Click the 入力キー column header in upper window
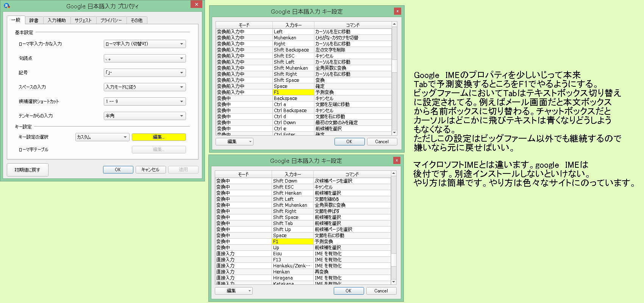644x303 pixels. [294, 25]
